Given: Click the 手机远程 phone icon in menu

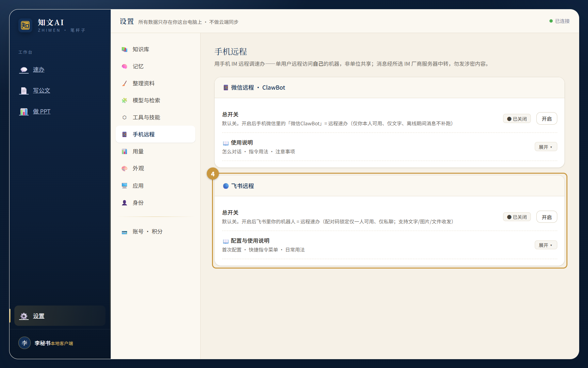Looking at the screenshot, I should point(124,134).
